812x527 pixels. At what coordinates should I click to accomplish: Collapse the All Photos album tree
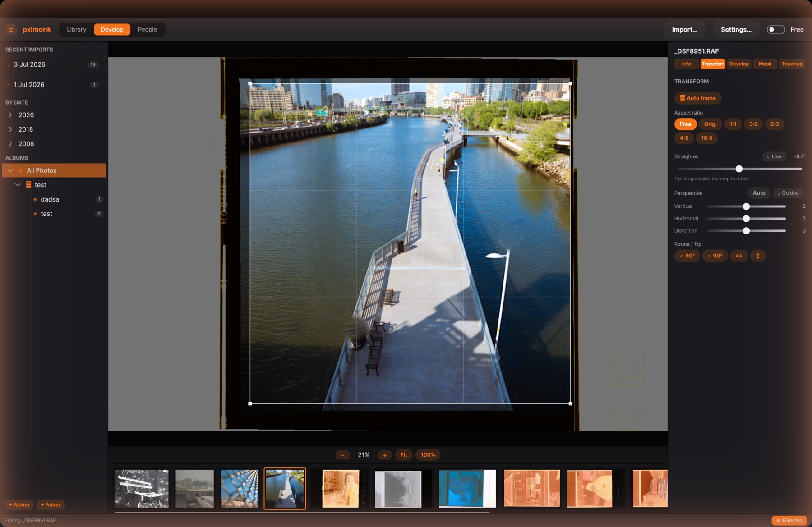[10, 170]
